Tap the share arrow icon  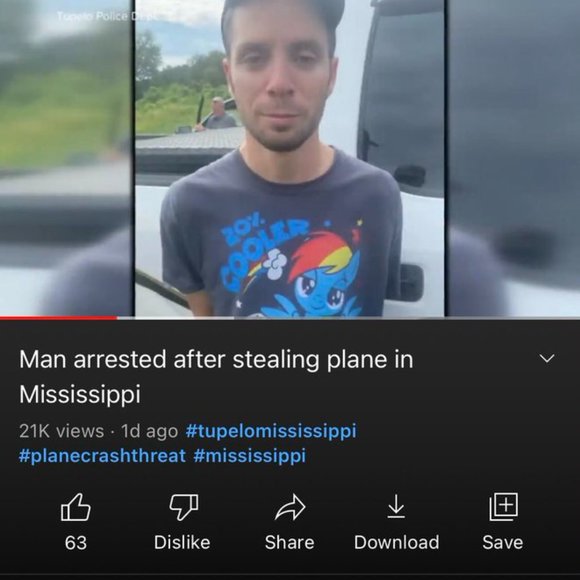point(290,507)
